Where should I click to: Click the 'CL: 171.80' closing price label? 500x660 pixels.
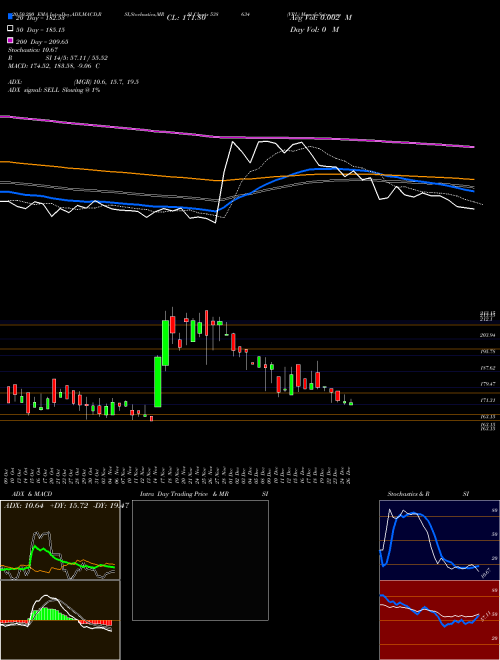pyautogui.click(x=186, y=18)
